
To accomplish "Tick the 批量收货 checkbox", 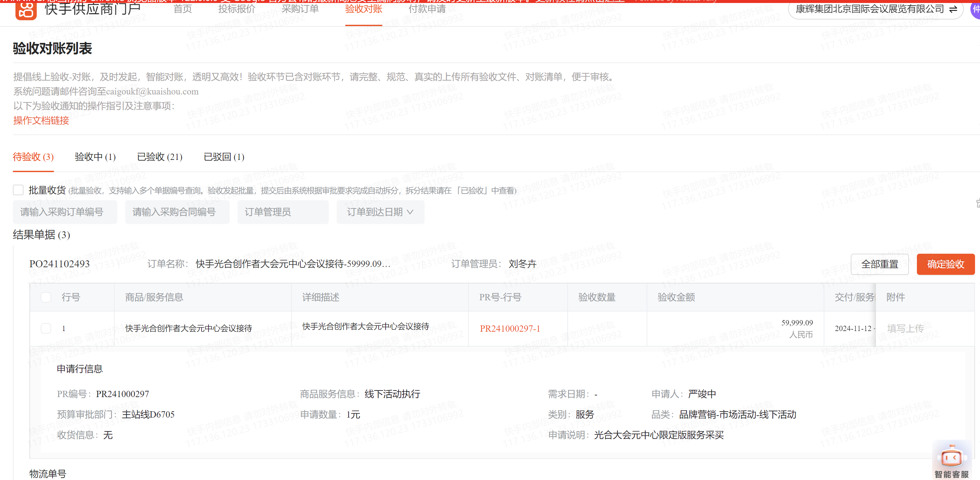I will [x=18, y=190].
